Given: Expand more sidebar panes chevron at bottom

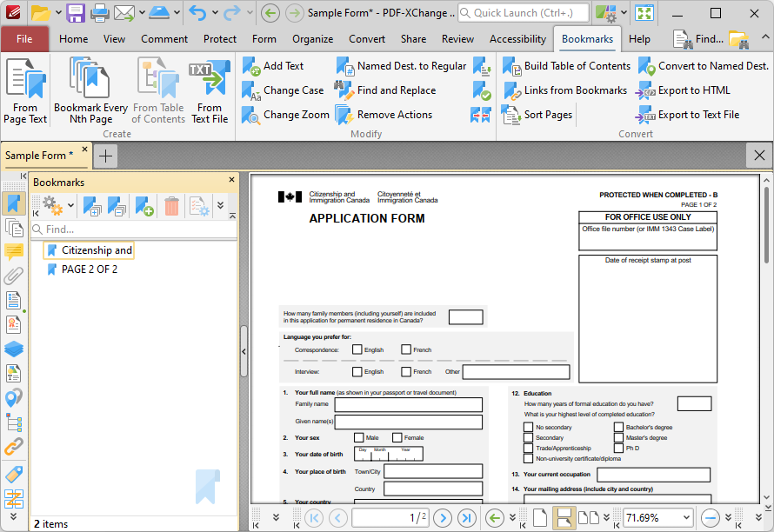Looking at the screenshot, I should (13, 516).
